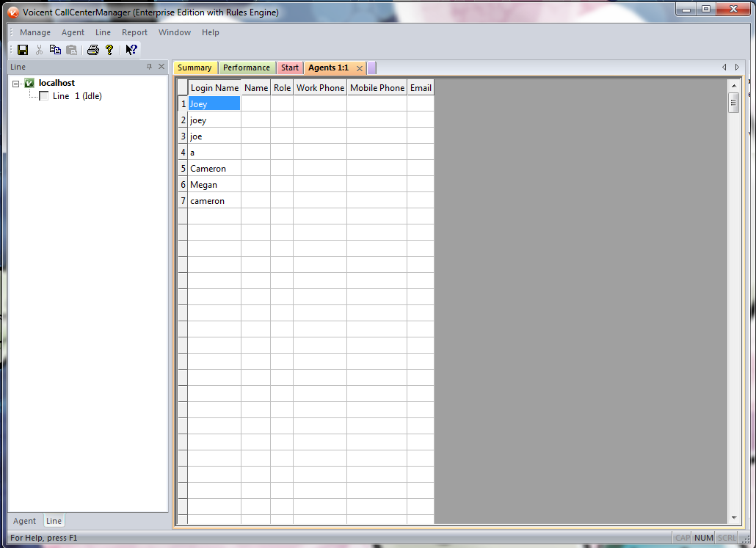Open the Manage menu
Image resolution: width=756 pixels, height=548 pixels.
tap(35, 32)
